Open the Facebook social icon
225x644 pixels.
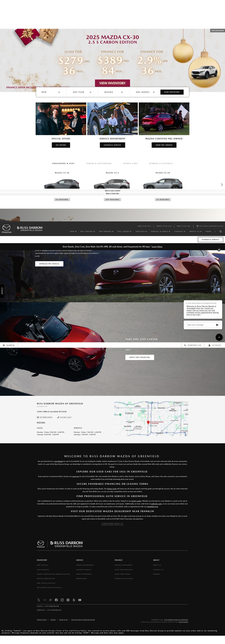pos(56,600)
